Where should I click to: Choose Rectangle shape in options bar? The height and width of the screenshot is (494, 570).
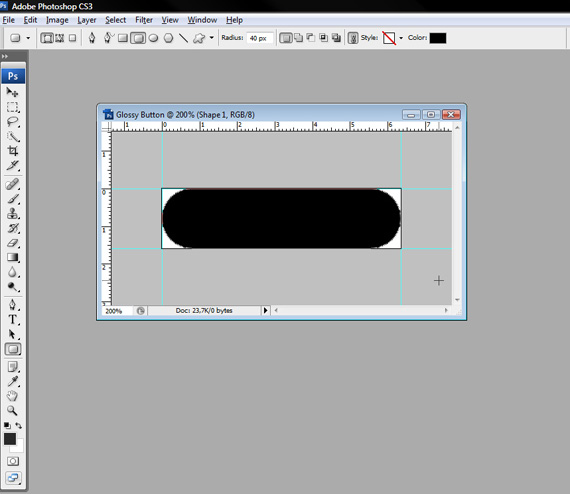pyautogui.click(x=123, y=38)
